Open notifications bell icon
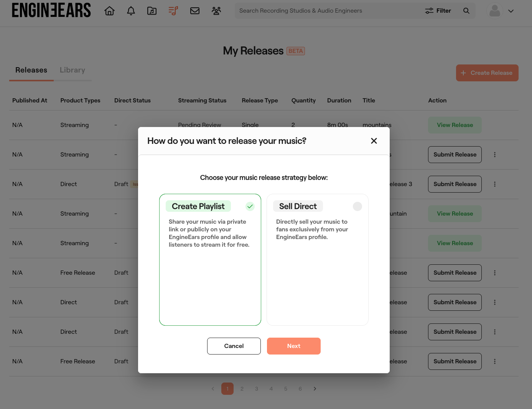The image size is (532, 409). [131, 11]
